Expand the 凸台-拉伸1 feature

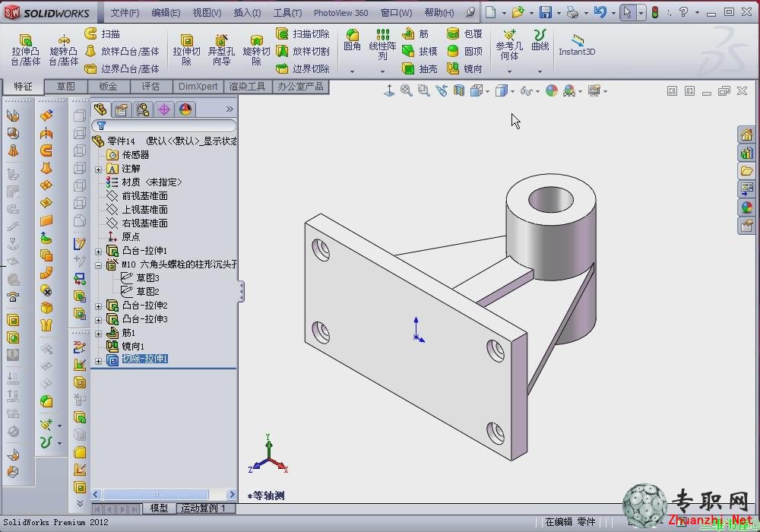coord(98,252)
